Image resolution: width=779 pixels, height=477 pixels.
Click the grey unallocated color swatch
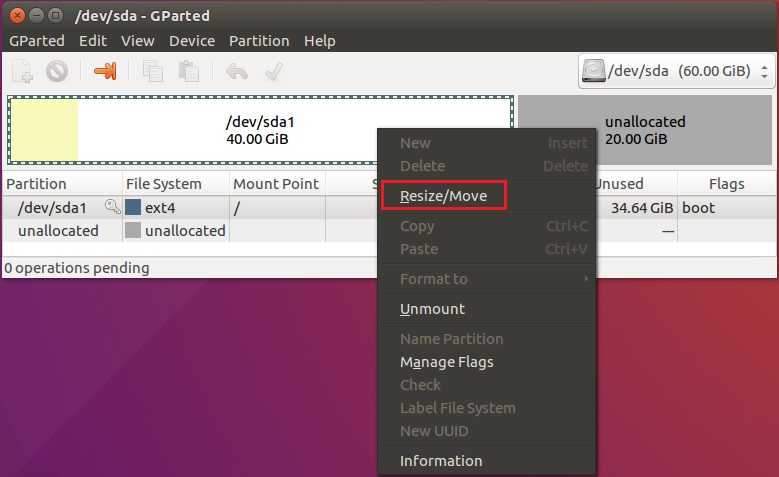coord(133,230)
